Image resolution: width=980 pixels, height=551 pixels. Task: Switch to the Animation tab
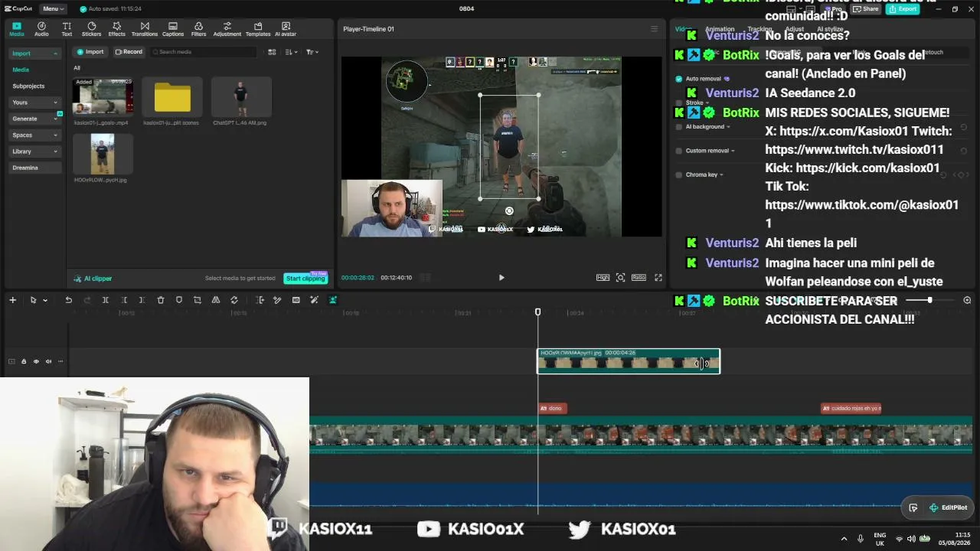[x=720, y=29]
